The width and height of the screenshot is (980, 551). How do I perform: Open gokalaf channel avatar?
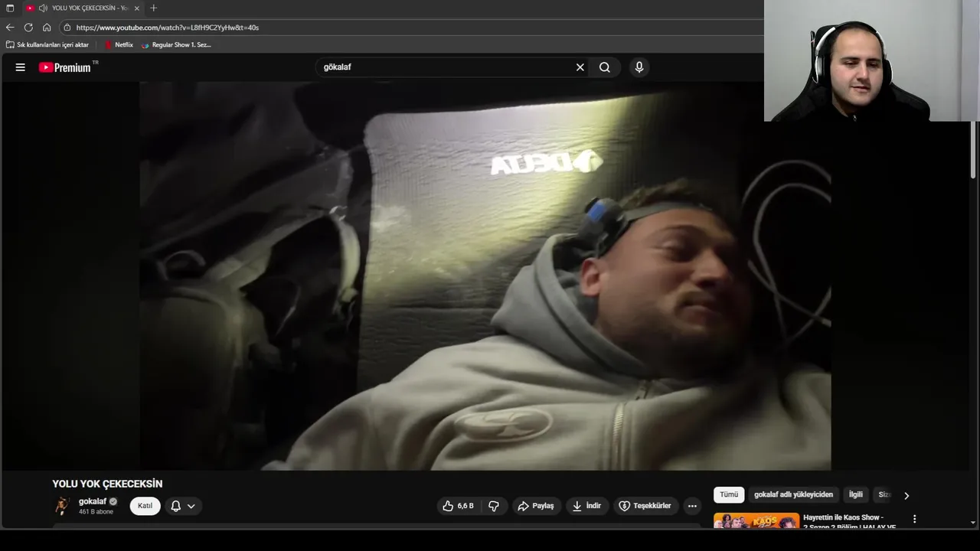coord(62,506)
